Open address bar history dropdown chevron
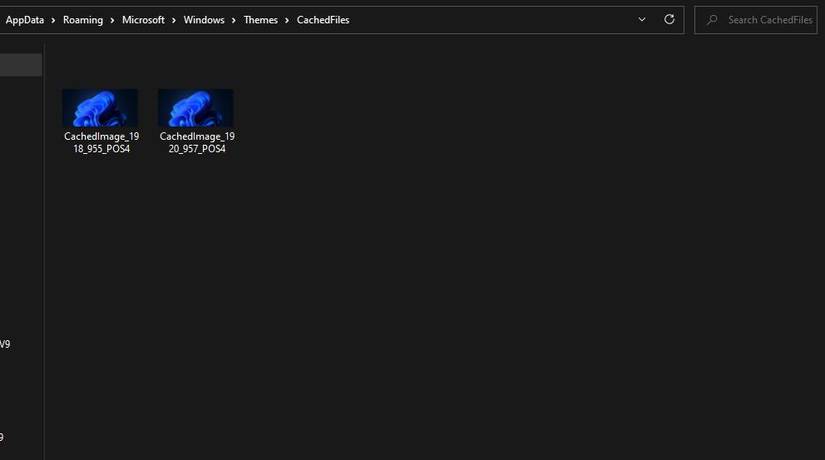 pyautogui.click(x=642, y=19)
